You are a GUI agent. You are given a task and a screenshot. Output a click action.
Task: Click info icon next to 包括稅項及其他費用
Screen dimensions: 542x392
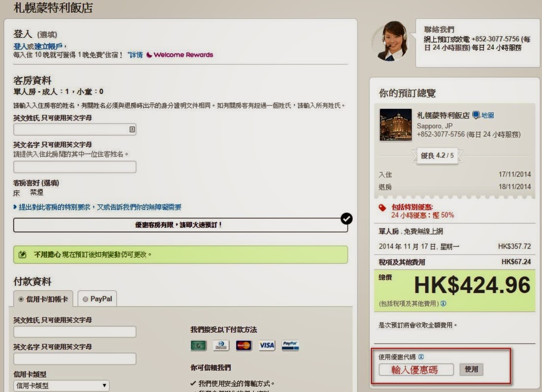(443, 304)
